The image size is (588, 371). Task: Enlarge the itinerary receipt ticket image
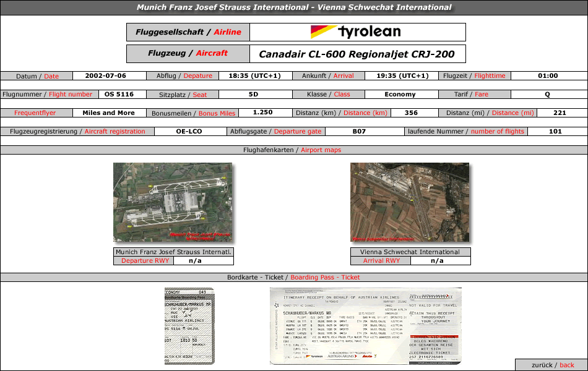coord(366,326)
